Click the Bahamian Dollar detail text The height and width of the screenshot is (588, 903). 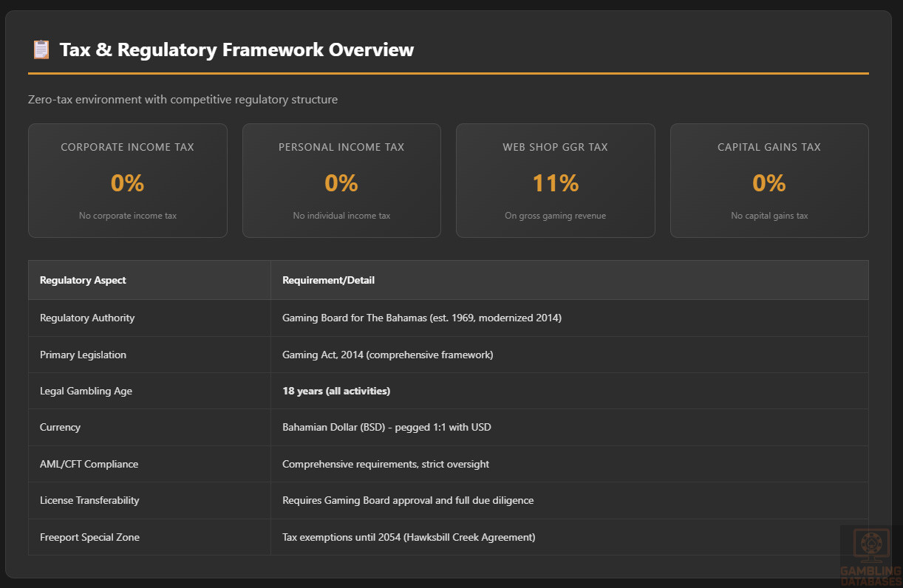[386, 427]
